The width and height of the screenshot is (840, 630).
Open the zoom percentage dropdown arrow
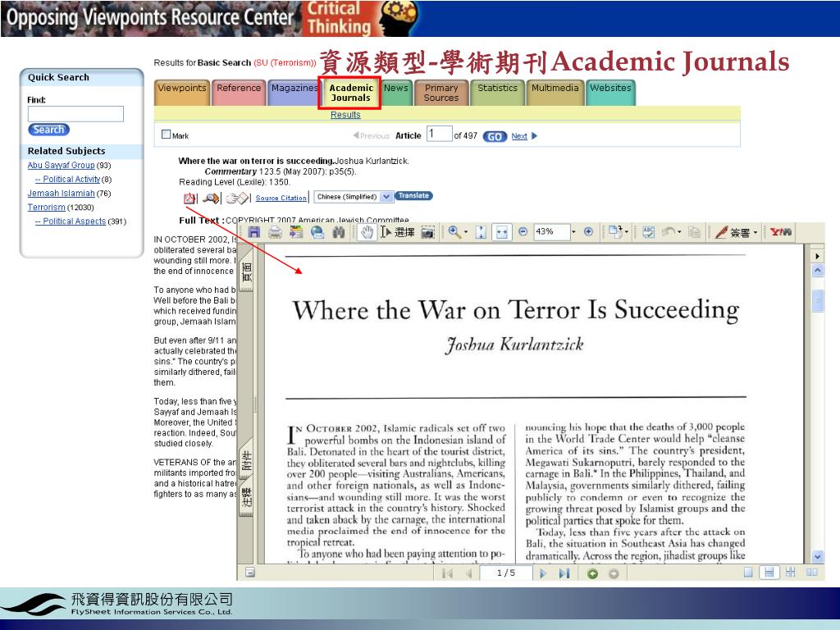click(x=573, y=232)
